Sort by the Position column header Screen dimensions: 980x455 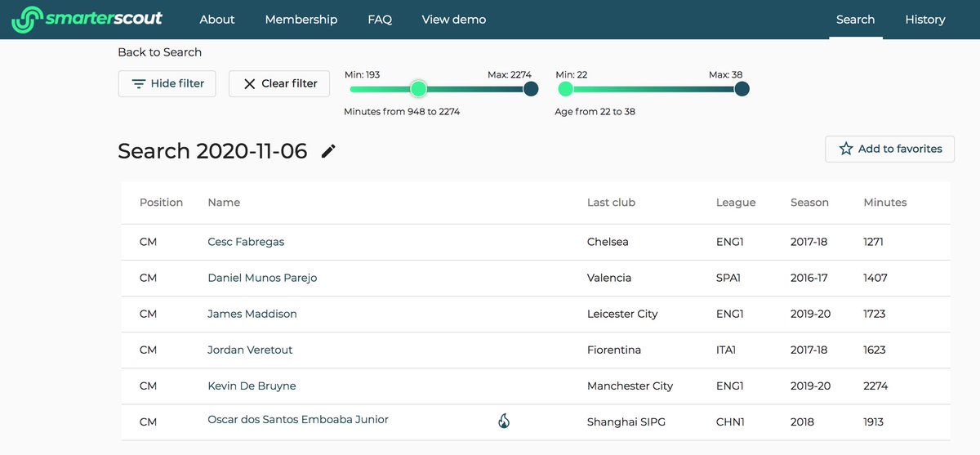point(161,203)
